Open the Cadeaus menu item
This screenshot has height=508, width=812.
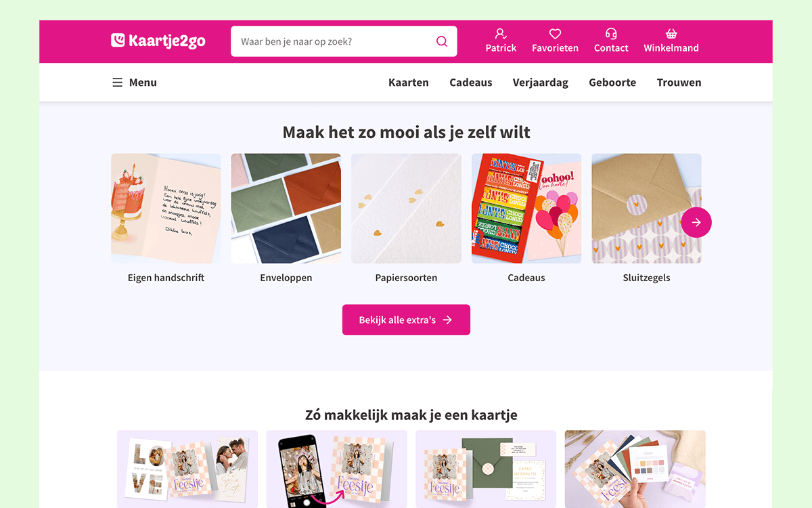point(471,83)
